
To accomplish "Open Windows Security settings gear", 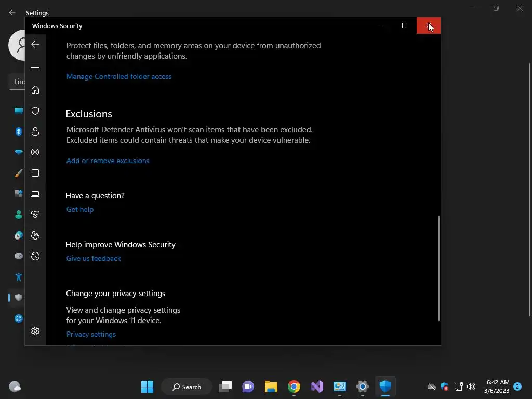I will (35, 331).
